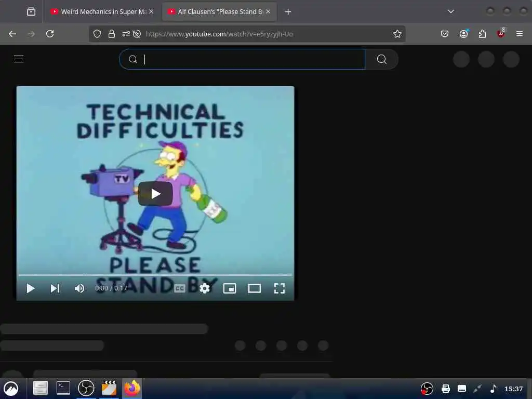This screenshot has width=532, height=399.
Task: Skip to next video
Action: click(x=55, y=288)
